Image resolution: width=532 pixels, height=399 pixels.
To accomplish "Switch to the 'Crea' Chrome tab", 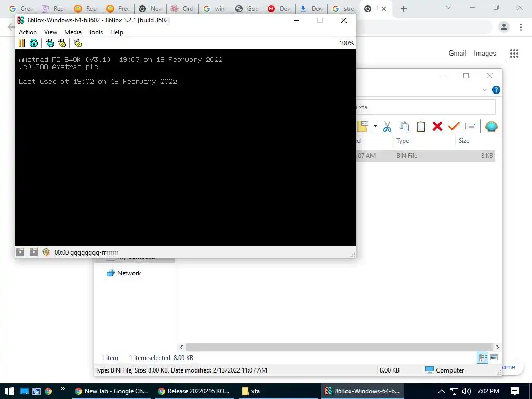I will click(x=21, y=9).
